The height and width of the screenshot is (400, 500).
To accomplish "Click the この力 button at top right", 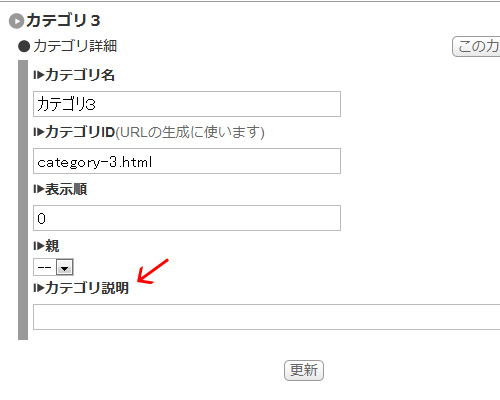I will pos(476,46).
